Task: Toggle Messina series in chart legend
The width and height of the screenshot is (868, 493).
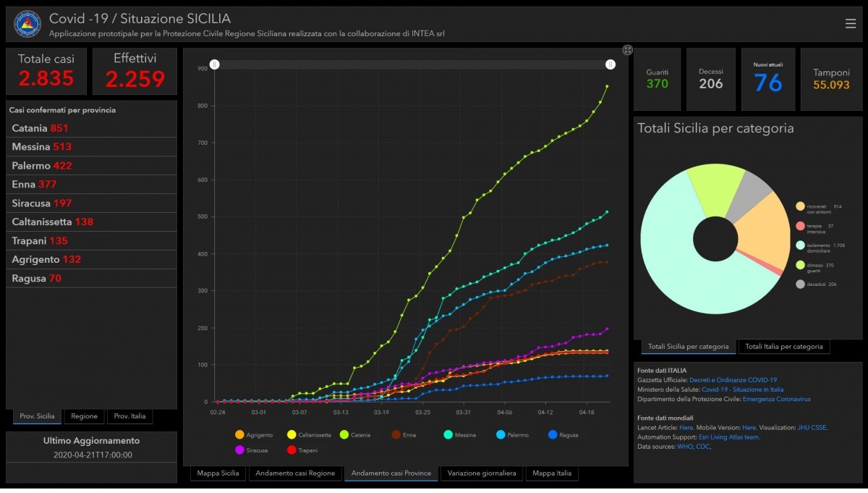Action: click(x=449, y=435)
